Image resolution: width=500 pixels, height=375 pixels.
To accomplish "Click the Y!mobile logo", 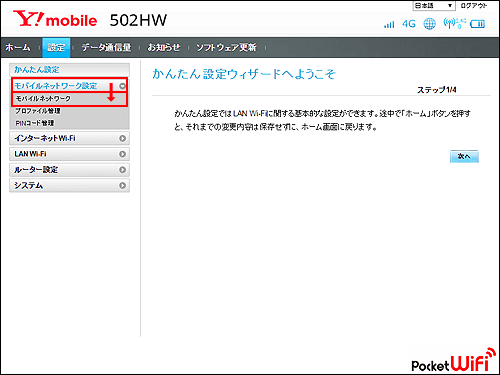I will pyautogui.click(x=55, y=19).
